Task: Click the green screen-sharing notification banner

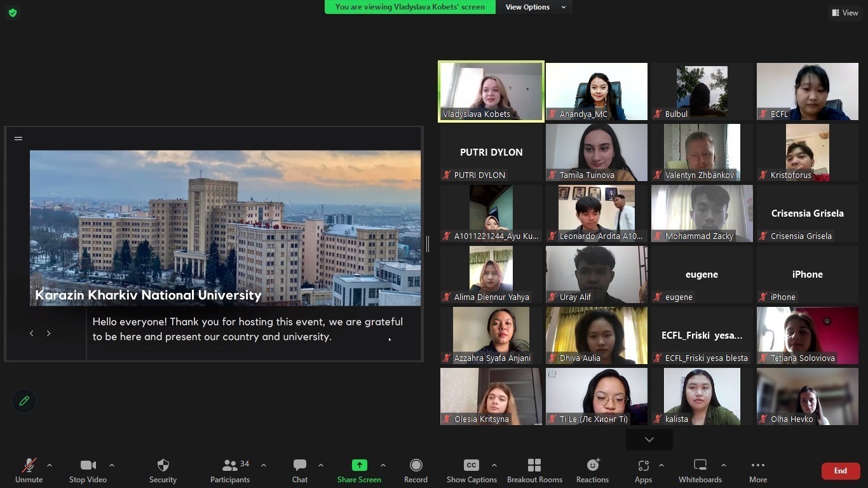Action: pos(410,7)
